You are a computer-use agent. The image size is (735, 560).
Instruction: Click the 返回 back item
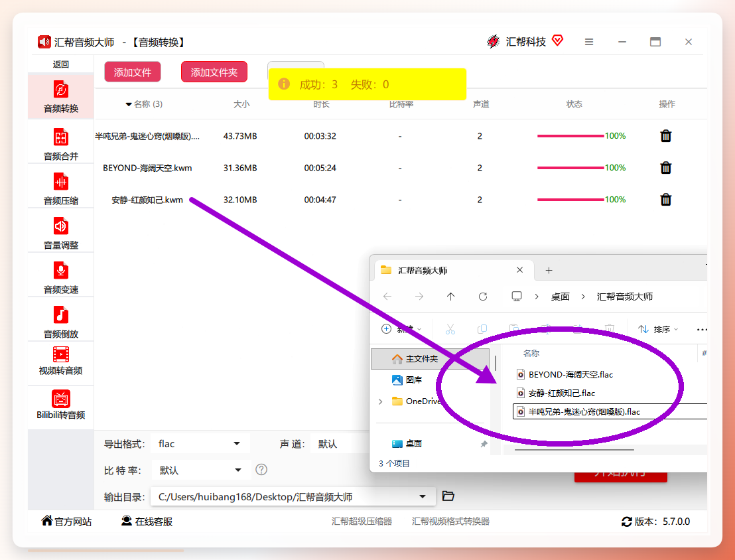coord(61,64)
